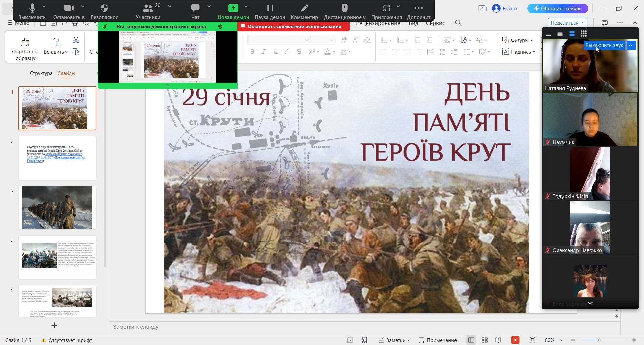Viewport: 644px width, 345px height.
Task: Open remote control options
Action: [344, 12]
